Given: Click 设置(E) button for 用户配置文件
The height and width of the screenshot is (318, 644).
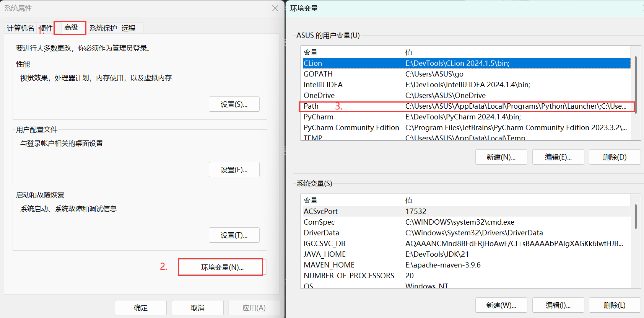Looking at the screenshot, I should pos(234,170).
